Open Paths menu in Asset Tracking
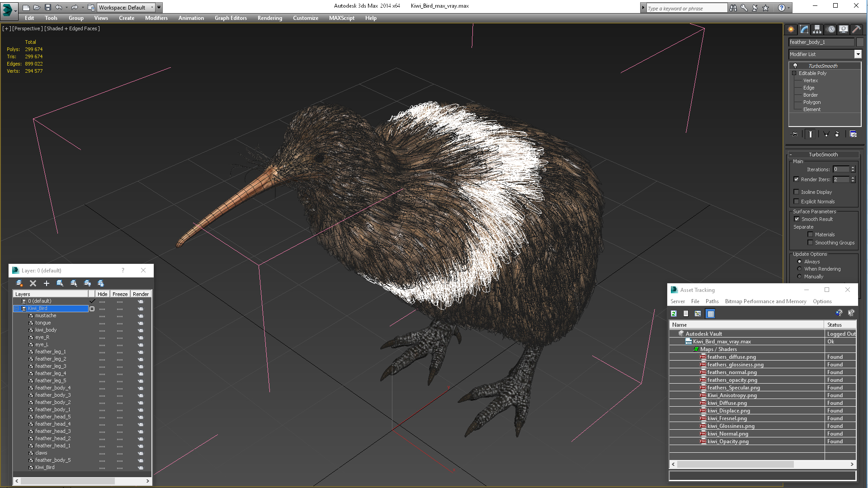The height and width of the screenshot is (488, 868). (x=712, y=301)
